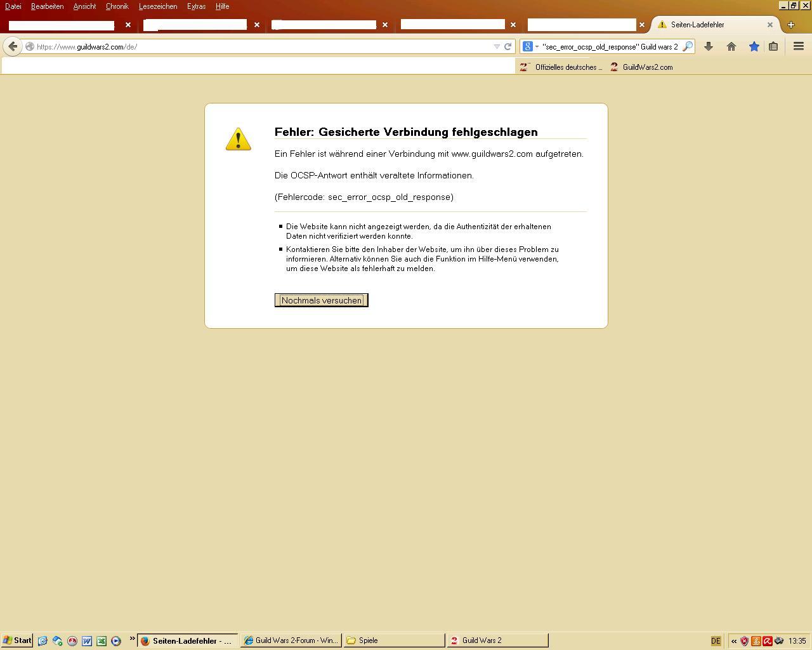Open the 'Offizielles deutsches...' bookmark
Image resolution: width=812 pixels, height=650 pixels.
(561, 67)
